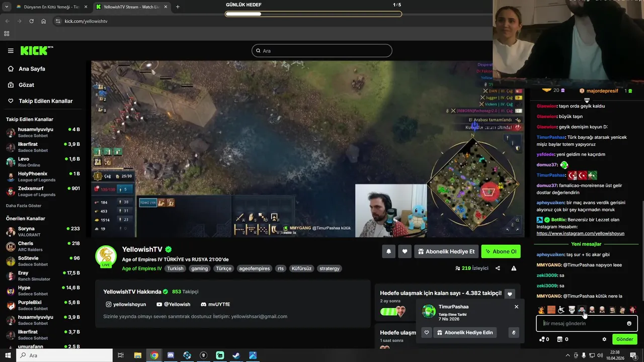The width and height of the screenshot is (644, 362).
Task: Mute TimurPashaa via card's mute icon
Action: coord(514,332)
